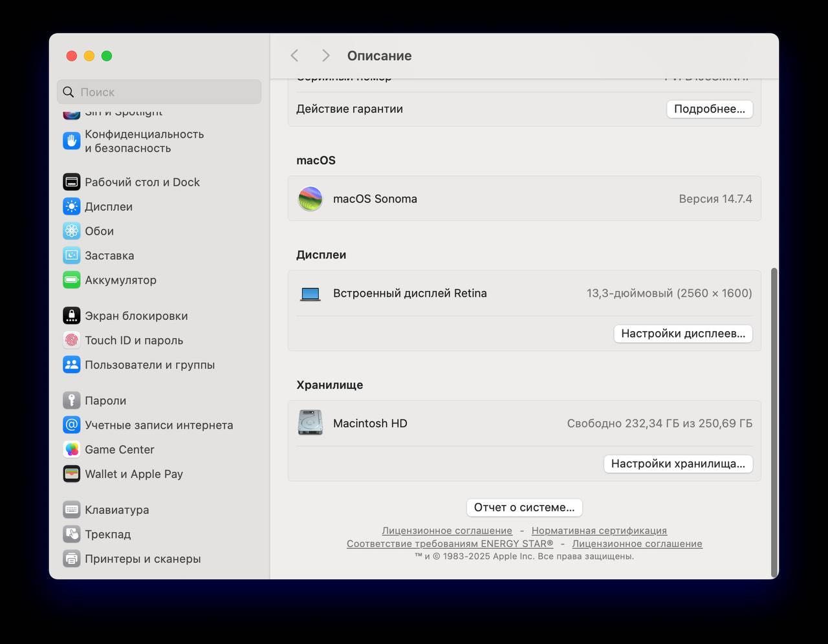Click the 13,3-дюймовый (2560 × 1600) text

coord(670,293)
